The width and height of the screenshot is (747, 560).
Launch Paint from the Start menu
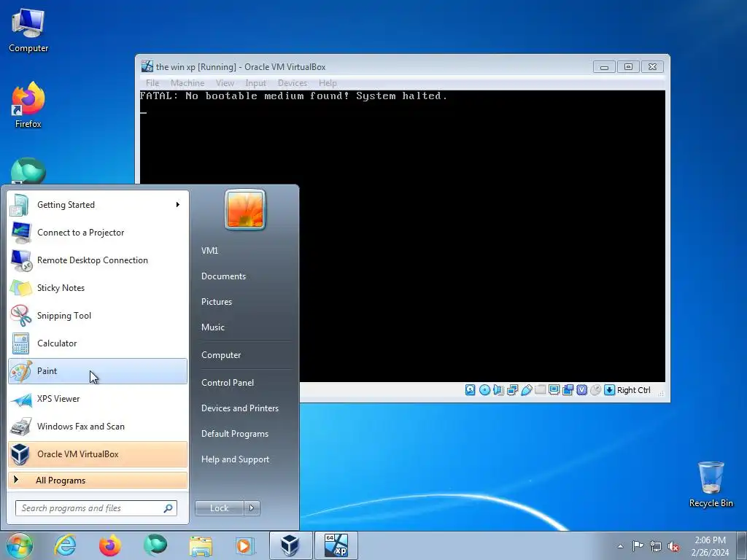tap(98, 371)
